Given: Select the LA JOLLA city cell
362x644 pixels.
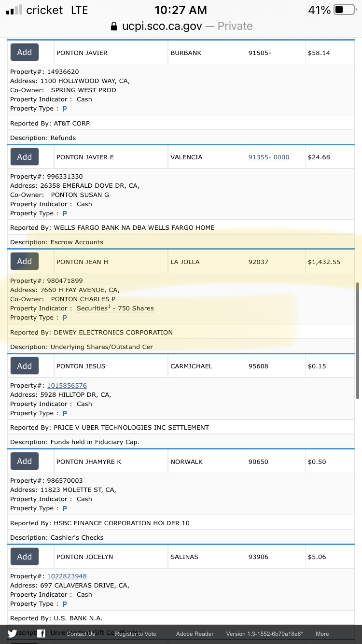Looking at the screenshot, I should point(206,262).
